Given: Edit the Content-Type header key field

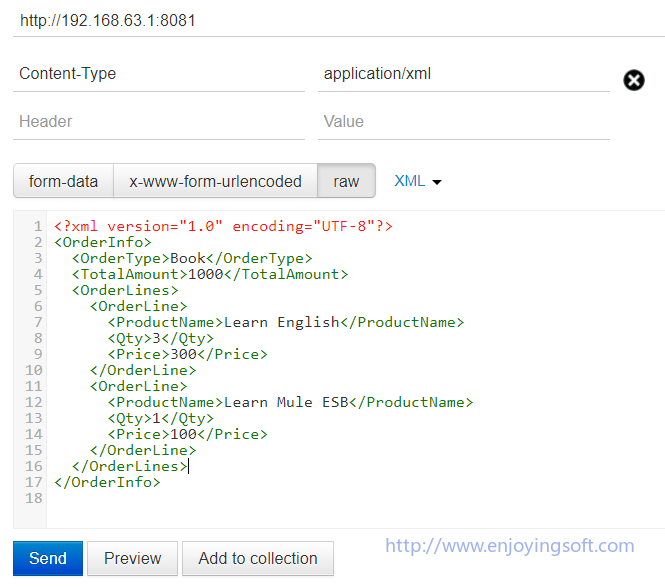Looking at the screenshot, I should (160, 73).
